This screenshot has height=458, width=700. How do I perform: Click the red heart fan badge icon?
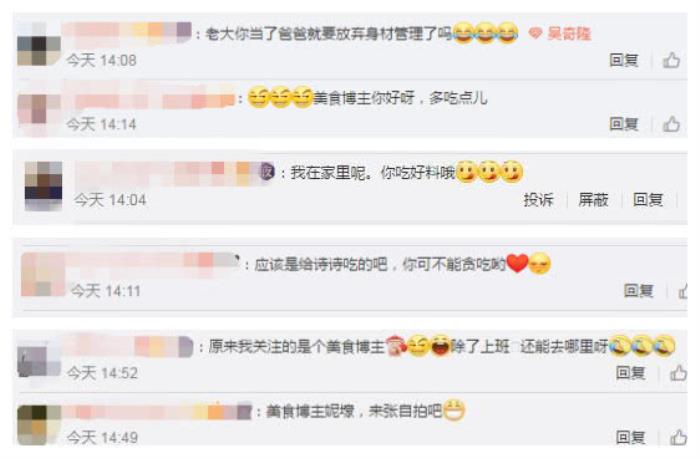pos(535,33)
